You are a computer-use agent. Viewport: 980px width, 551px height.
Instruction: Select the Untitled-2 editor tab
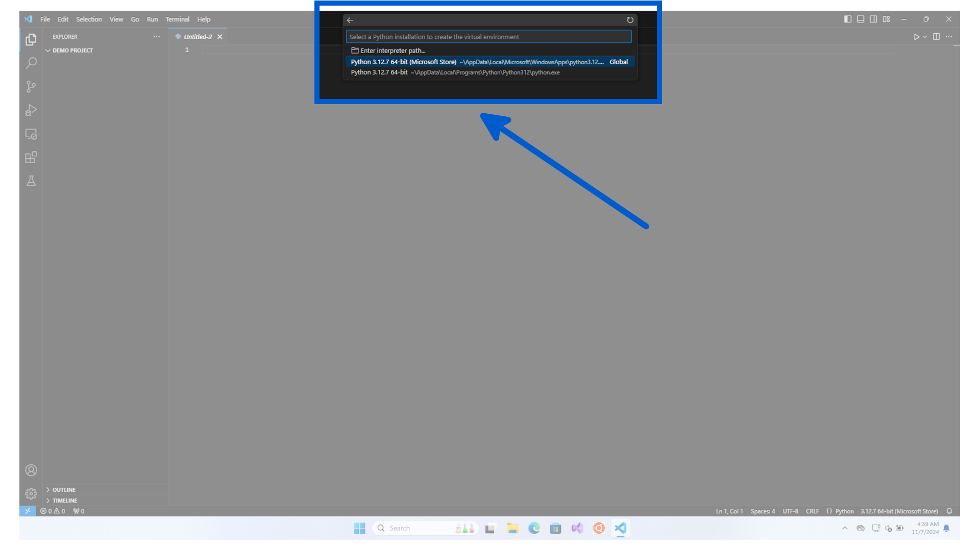coord(198,36)
